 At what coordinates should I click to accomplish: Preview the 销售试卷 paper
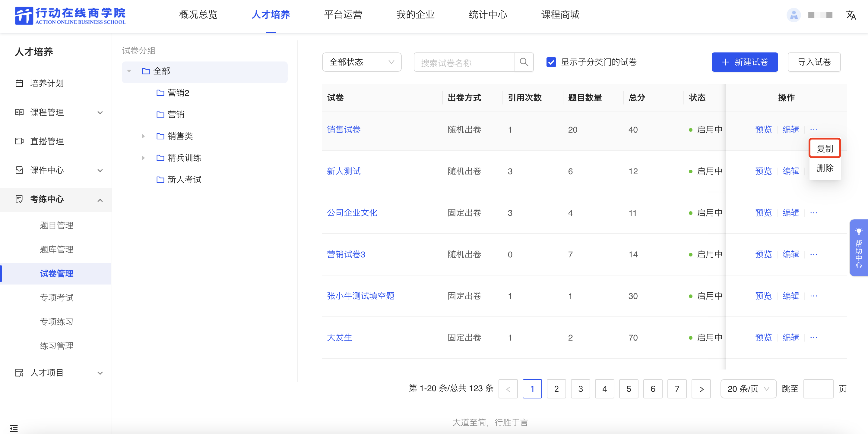tap(763, 130)
